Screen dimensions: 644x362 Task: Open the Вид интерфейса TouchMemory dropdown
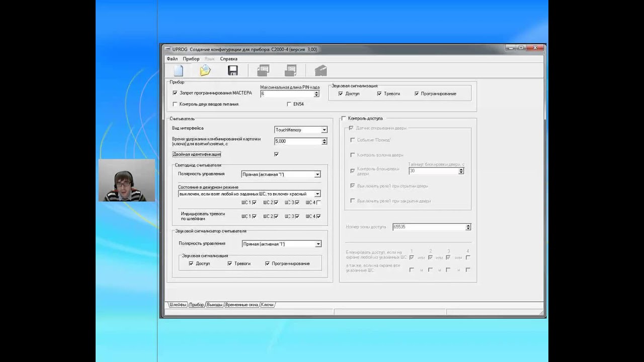tap(324, 130)
